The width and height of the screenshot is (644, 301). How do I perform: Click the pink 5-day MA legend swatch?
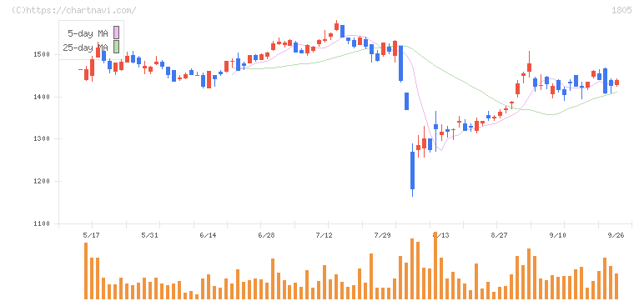(116, 33)
